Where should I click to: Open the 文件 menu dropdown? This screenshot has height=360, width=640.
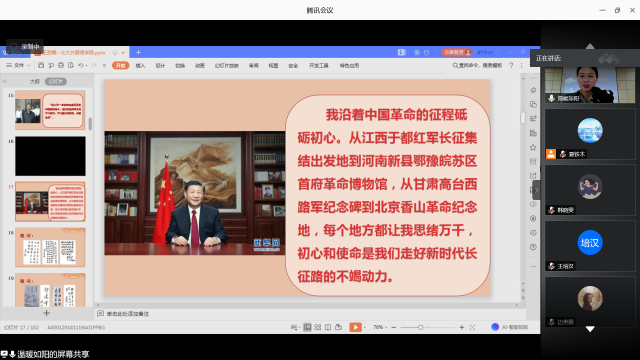[x=18, y=65]
